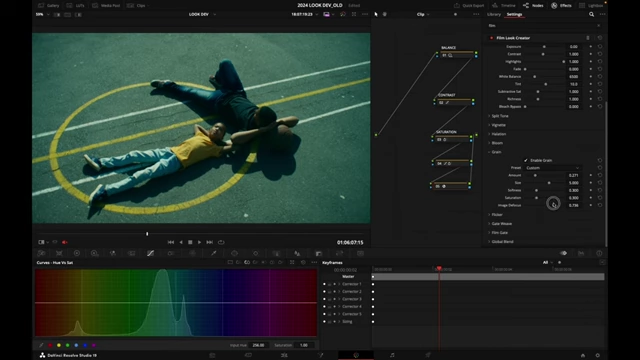This screenshot has width=640, height=360.
Task: Switch to the Fairlight page icon
Action: point(392,355)
